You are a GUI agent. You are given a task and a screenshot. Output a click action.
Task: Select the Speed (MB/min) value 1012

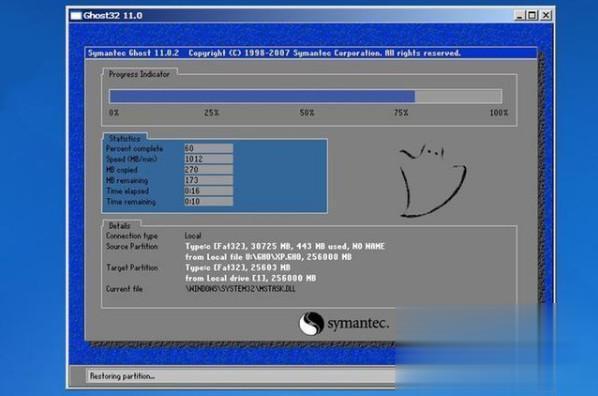point(208,159)
